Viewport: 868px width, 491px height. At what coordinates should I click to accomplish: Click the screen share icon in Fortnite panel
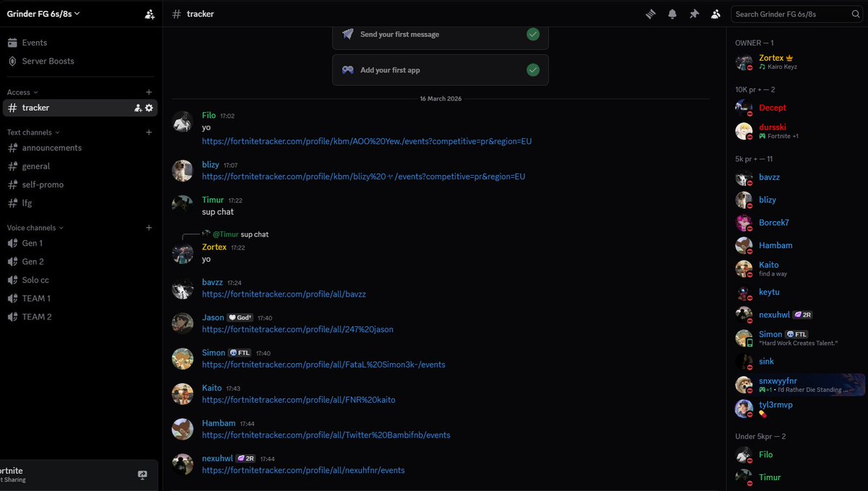coord(142,475)
